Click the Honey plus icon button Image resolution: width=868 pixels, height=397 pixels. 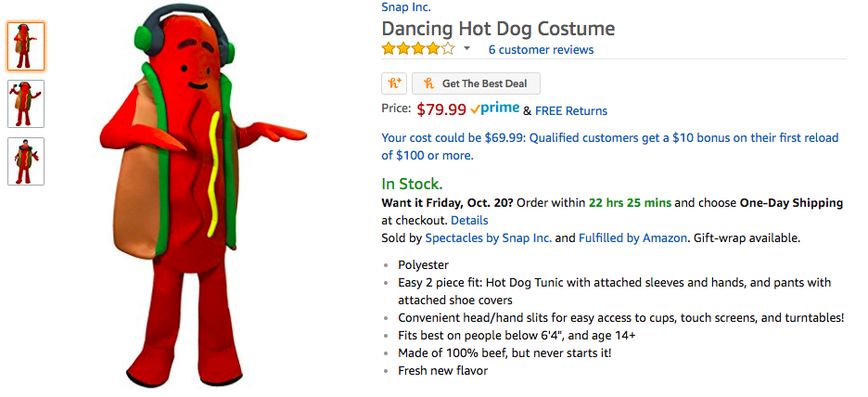[394, 83]
